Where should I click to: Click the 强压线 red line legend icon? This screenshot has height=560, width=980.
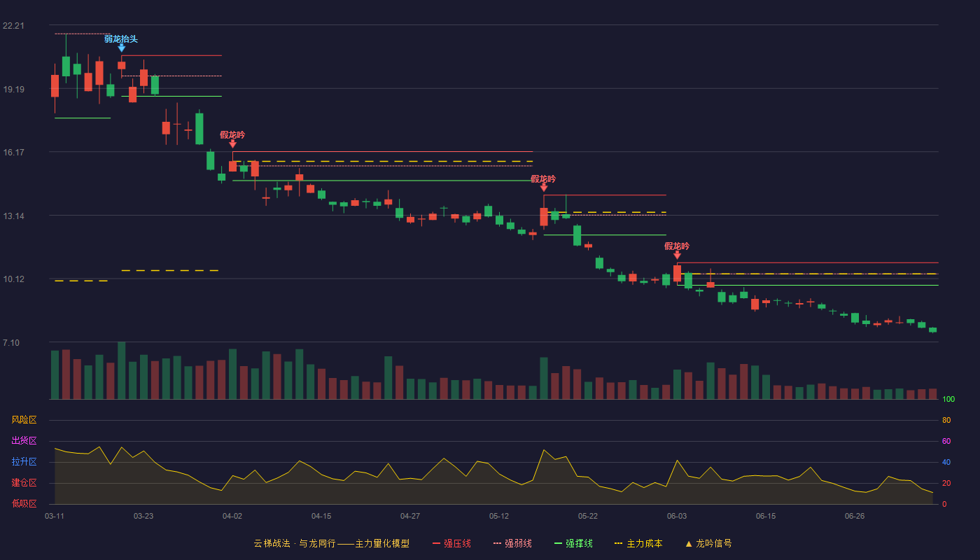coord(436,543)
